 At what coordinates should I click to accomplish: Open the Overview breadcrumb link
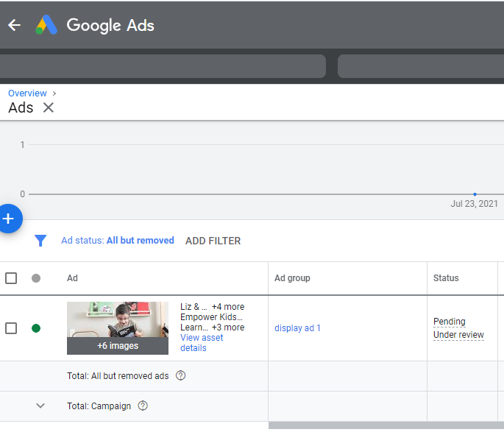pyautogui.click(x=27, y=93)
